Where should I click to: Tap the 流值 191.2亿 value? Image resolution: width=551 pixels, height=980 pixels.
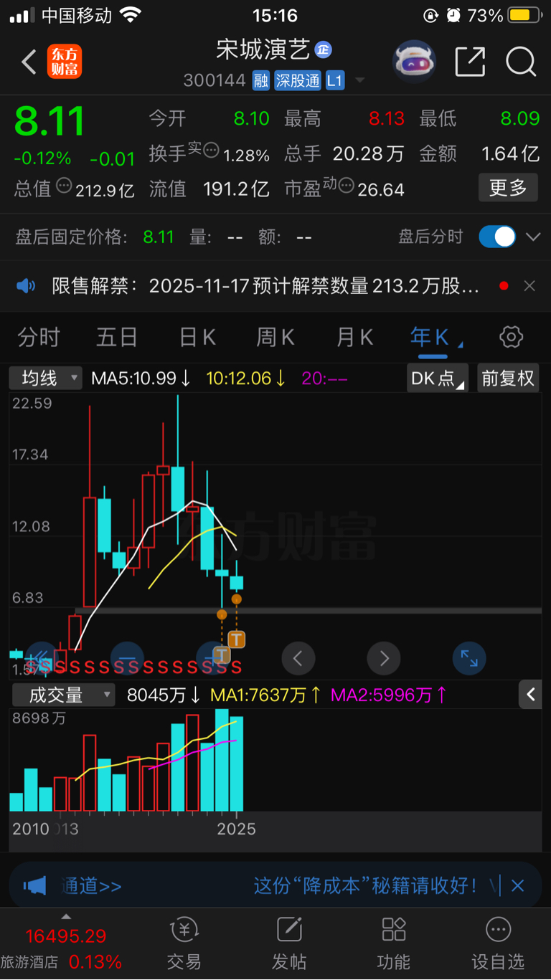(x=236, y=189)
